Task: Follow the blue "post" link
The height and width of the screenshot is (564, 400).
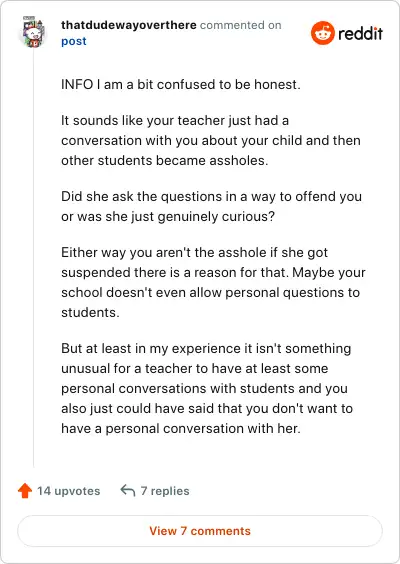Action: click(x=74, y=41)
